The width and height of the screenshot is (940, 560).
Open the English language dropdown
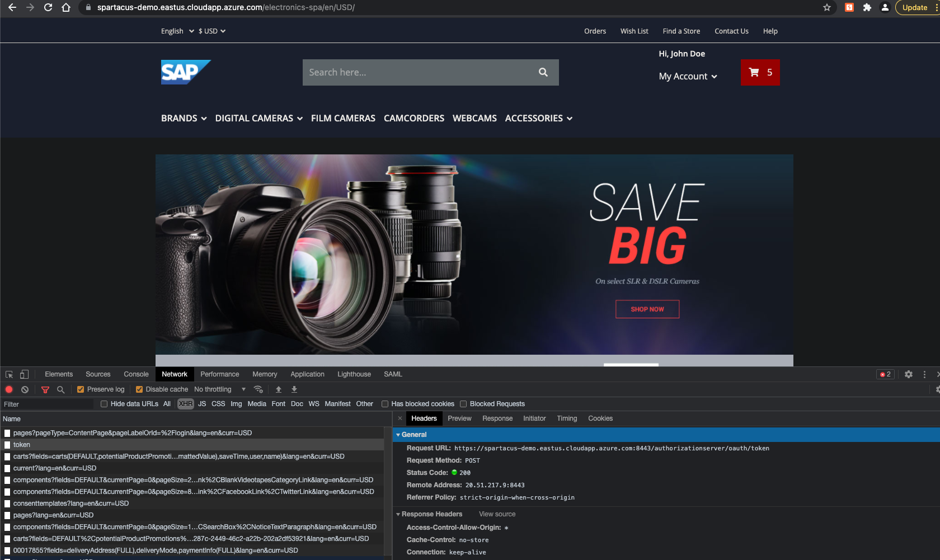(x=177, y=31)
